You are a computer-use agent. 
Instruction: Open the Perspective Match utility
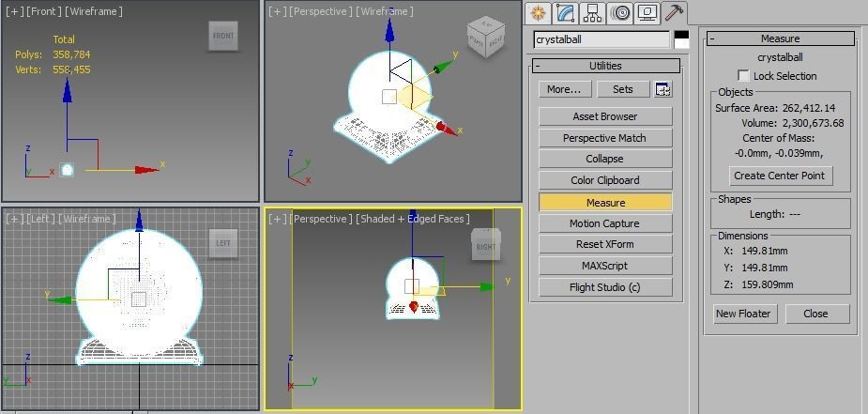tap(605, 138)
